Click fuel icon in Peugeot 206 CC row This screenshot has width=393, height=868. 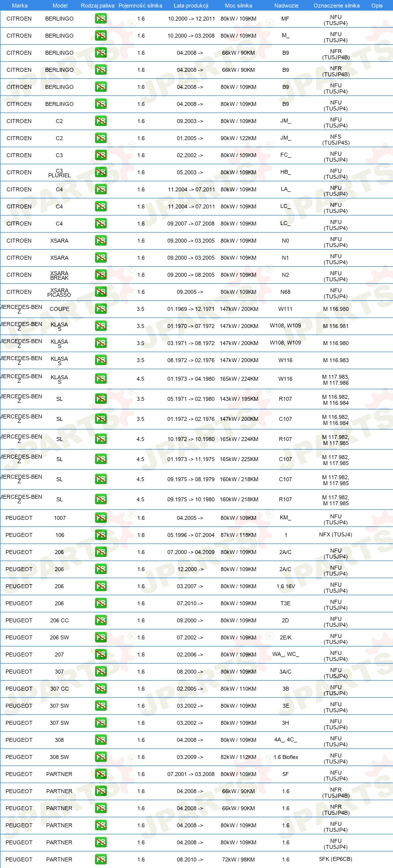click(101, 620)
